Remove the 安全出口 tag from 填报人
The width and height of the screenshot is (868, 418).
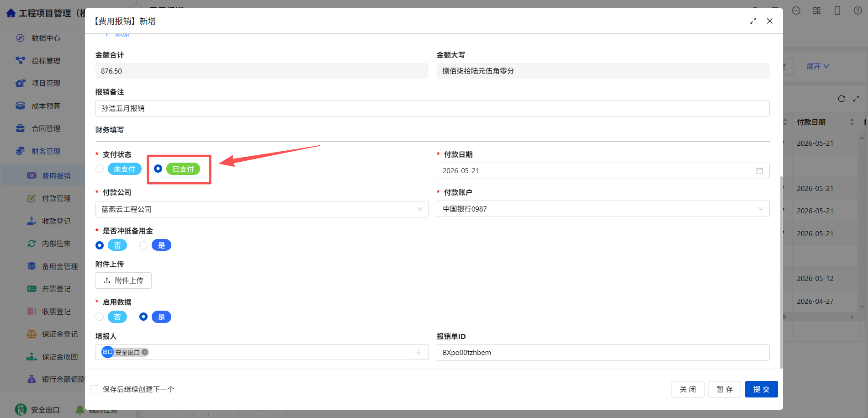(x=145, y=352)
